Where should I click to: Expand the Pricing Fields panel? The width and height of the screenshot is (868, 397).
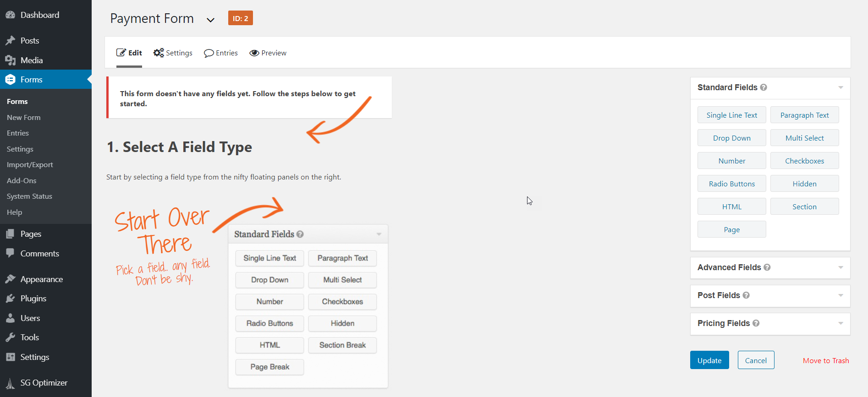coord(841,323)
